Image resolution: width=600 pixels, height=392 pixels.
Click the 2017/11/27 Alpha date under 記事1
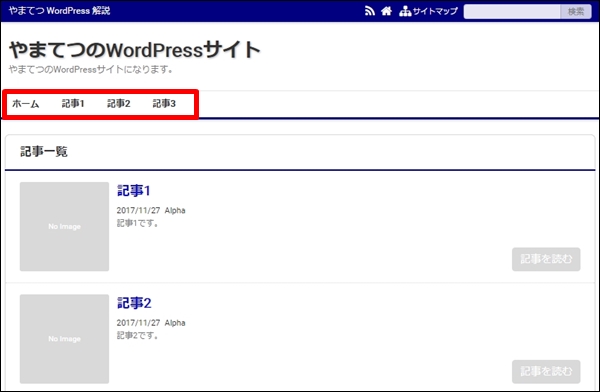(151, 210)
